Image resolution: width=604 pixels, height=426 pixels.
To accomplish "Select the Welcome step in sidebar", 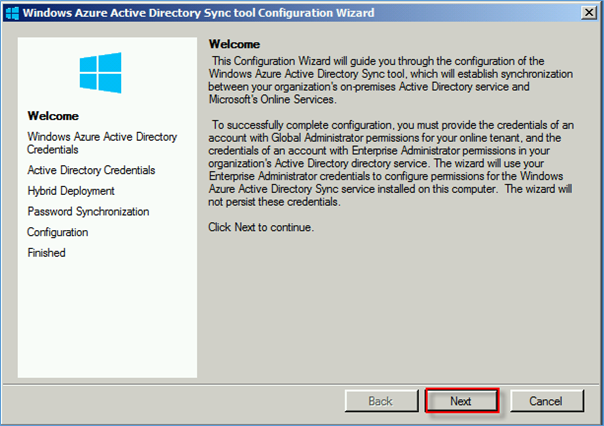I will click(x=53, y=116).
